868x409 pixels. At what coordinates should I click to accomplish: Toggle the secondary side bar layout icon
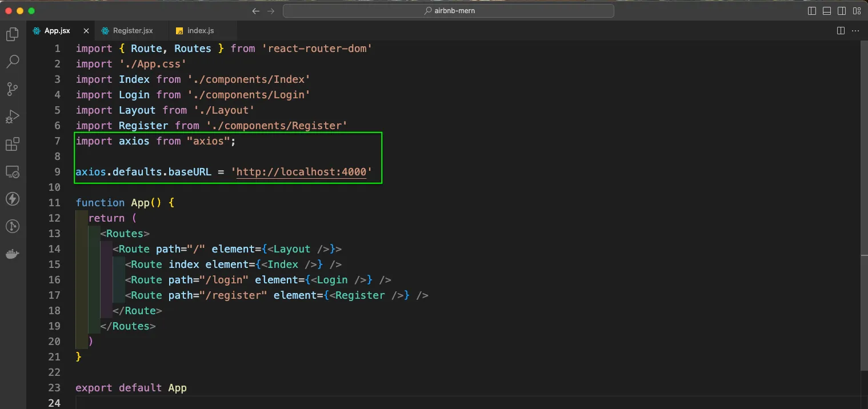[842, 11]
